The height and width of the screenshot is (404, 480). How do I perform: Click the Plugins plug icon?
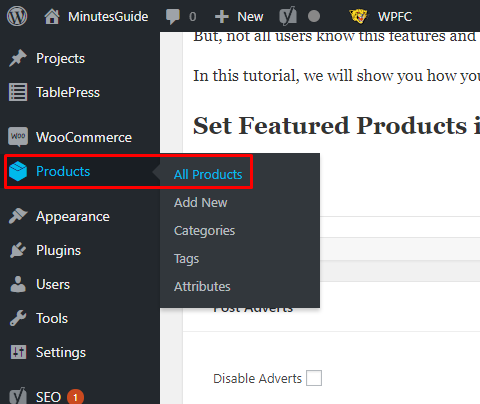18,250
